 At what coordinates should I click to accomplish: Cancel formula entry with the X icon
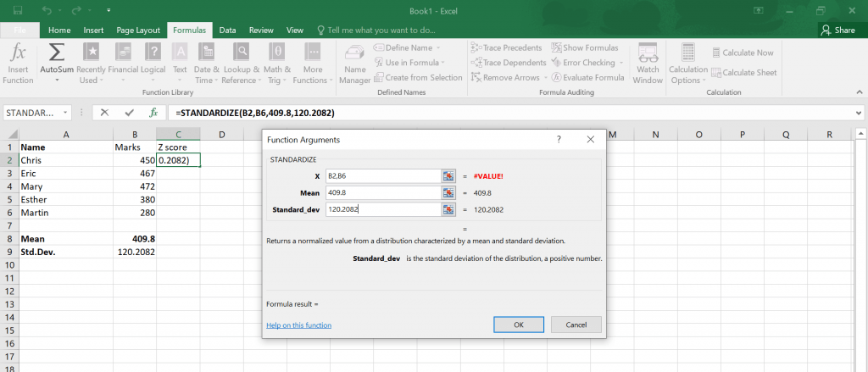[x=104, y=113]
